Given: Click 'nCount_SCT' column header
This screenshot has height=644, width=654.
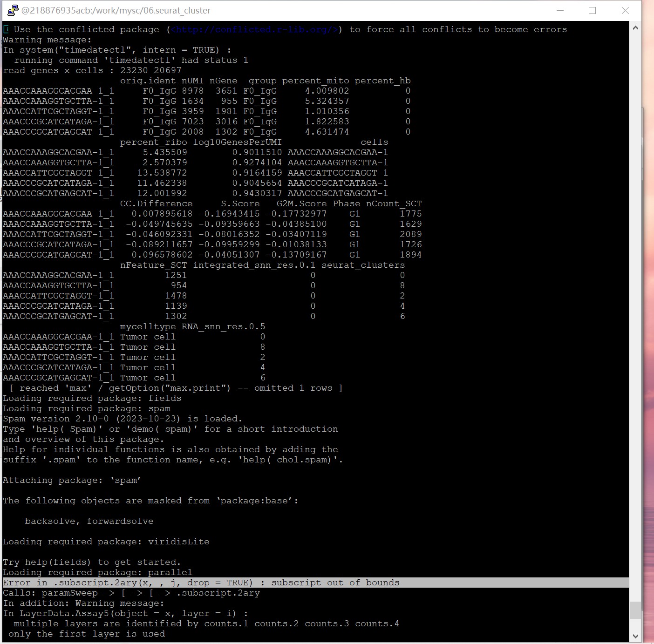Looking at the screenshot, I should [394, 203].
